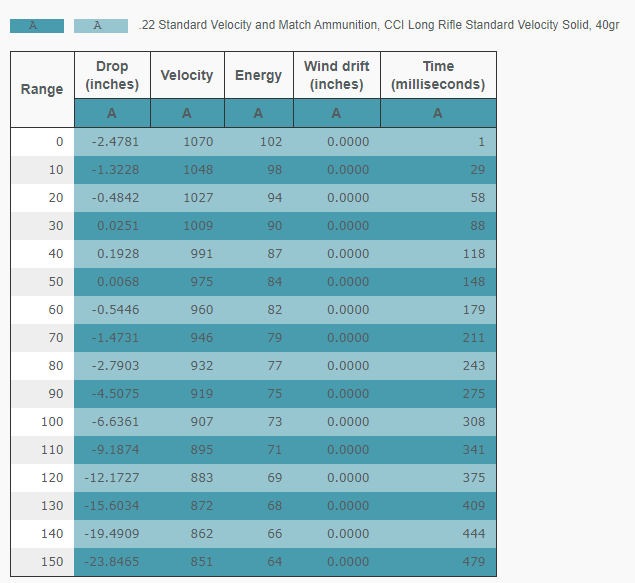Viewport: 635px width, 583px height.
Task: Click the drop value -23.8465
Action: pos(115,562)
